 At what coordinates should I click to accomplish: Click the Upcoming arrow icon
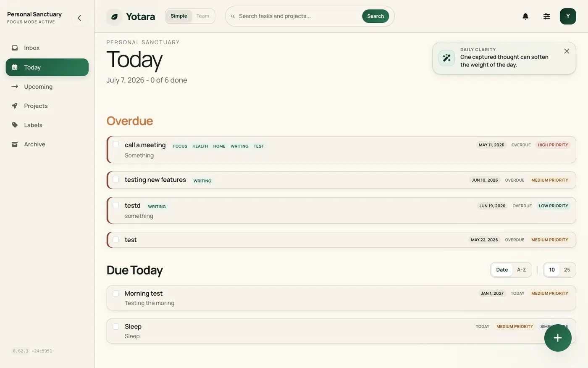[15, 87]
